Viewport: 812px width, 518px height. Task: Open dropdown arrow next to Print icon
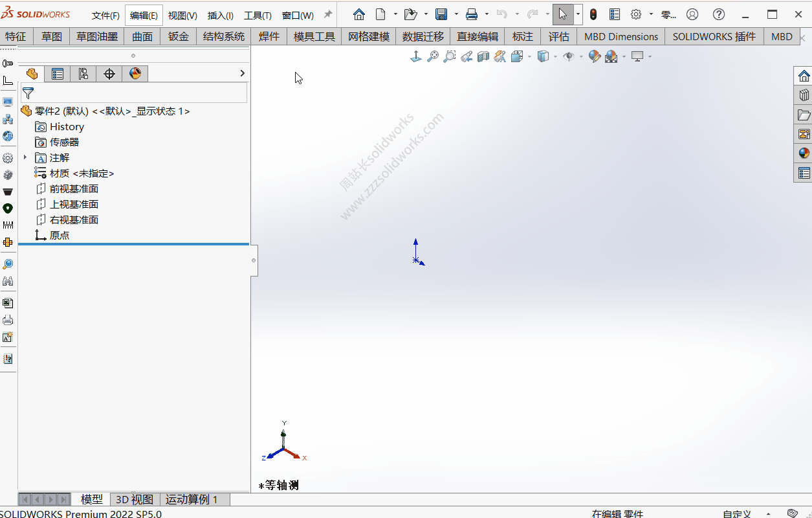tap(487, 14)
